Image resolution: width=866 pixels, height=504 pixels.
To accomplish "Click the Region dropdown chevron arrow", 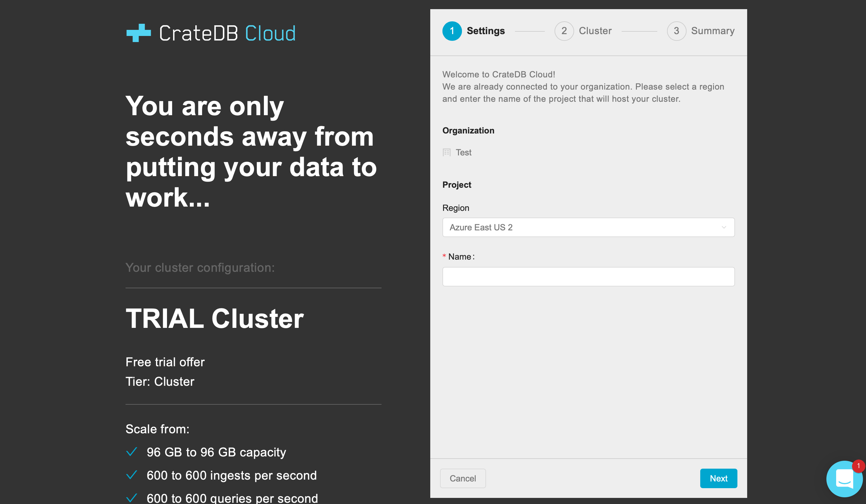I will click(724, 227).
